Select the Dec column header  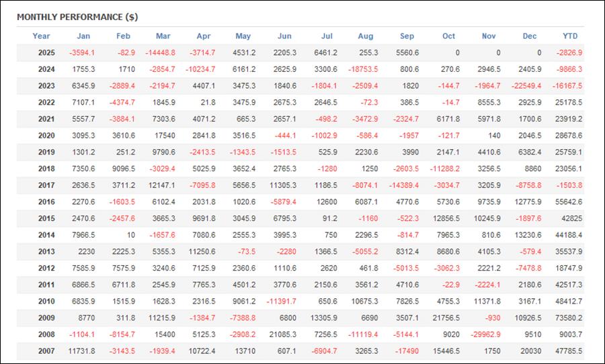[x=530, y=36]
